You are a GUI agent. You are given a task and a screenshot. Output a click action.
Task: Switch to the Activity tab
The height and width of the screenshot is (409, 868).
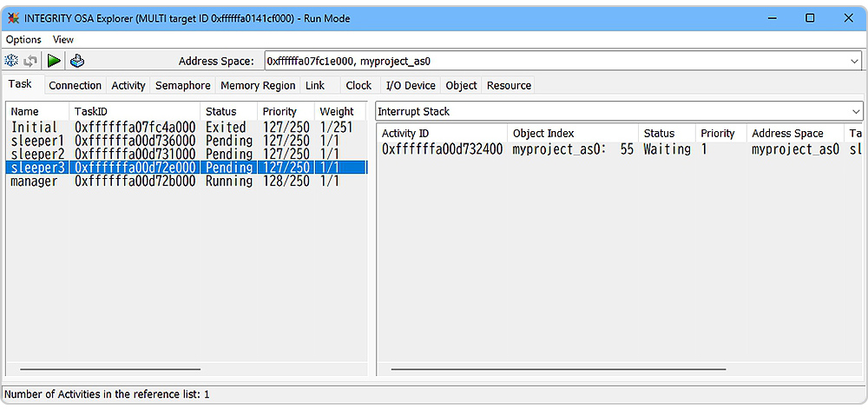[128, 85]
